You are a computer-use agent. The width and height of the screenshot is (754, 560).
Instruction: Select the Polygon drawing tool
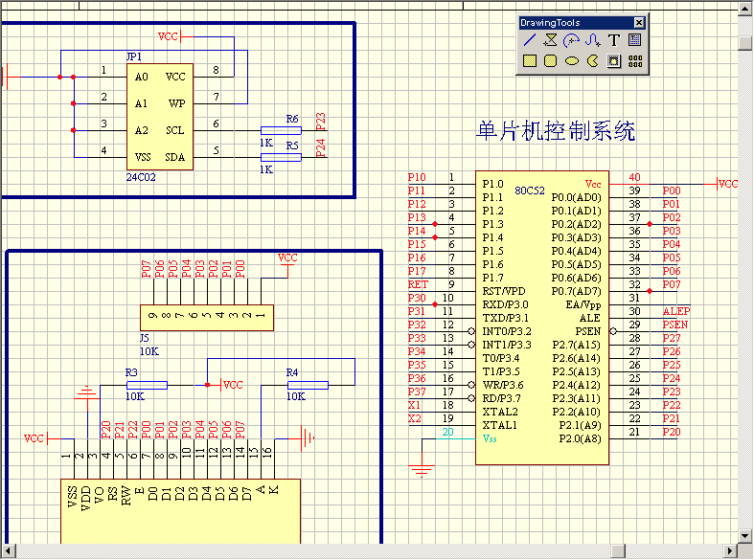550,40
